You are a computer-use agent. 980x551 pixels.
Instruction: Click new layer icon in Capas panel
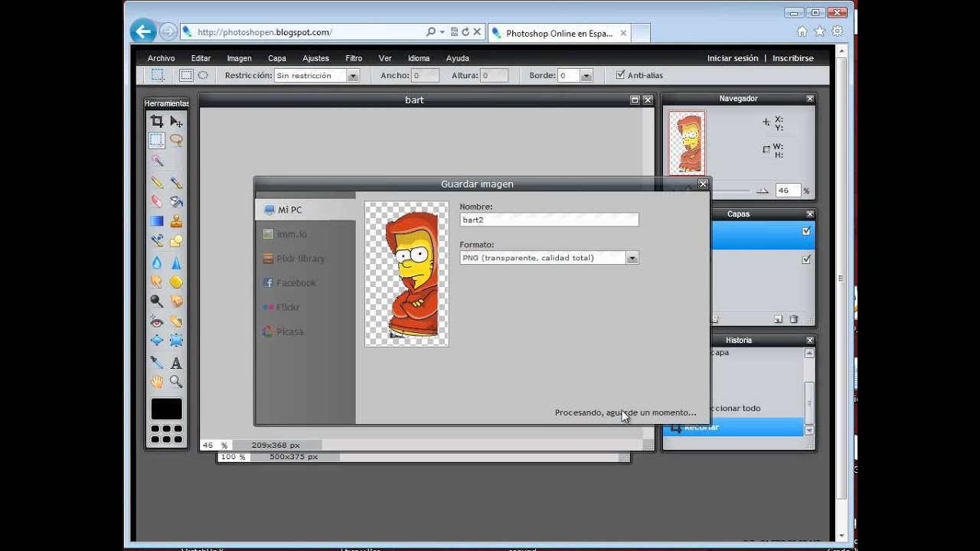[778, 319]
